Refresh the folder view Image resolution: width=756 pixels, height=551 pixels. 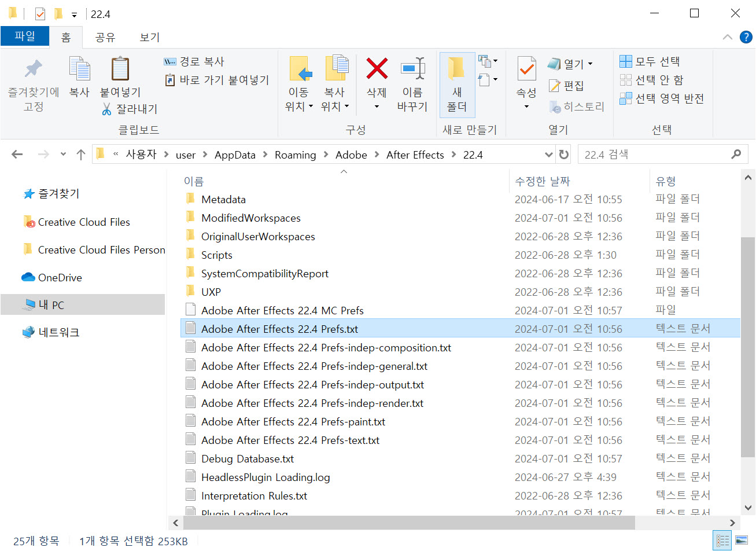563,155
